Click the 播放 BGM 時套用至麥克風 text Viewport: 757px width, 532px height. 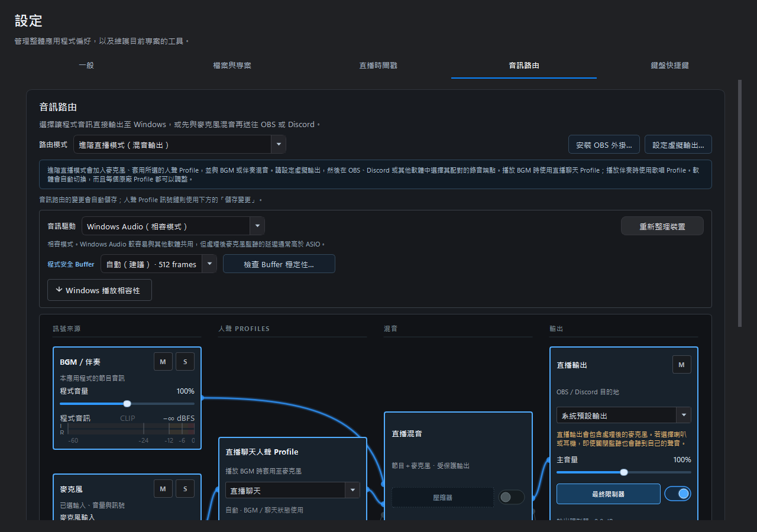264,471
